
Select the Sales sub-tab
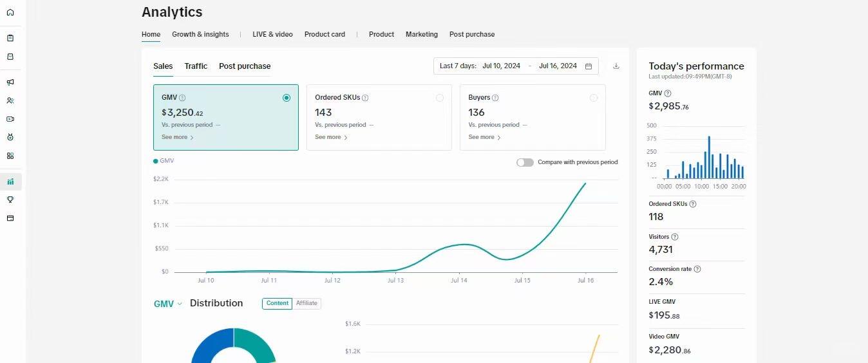tap(163, 66)
